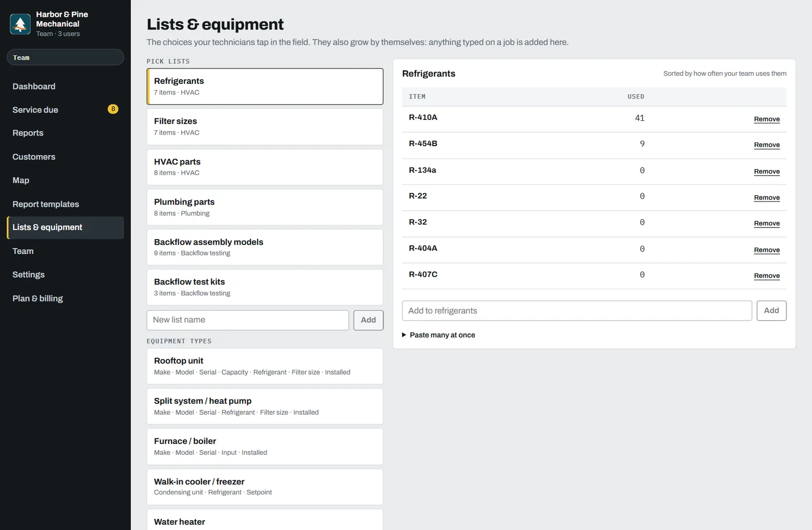Open Report templates in sidebar
Viewport: 812px width, 530px height.
[x=65, y=204]
